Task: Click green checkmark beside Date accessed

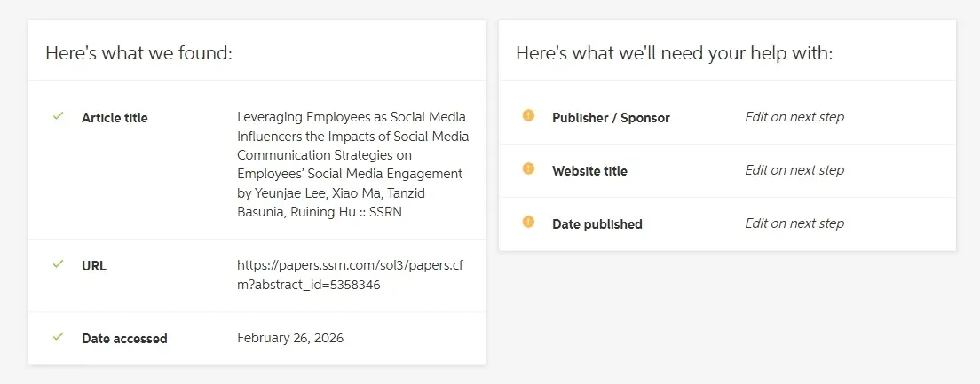Action: pyautogui.click(x=59, y=337)
